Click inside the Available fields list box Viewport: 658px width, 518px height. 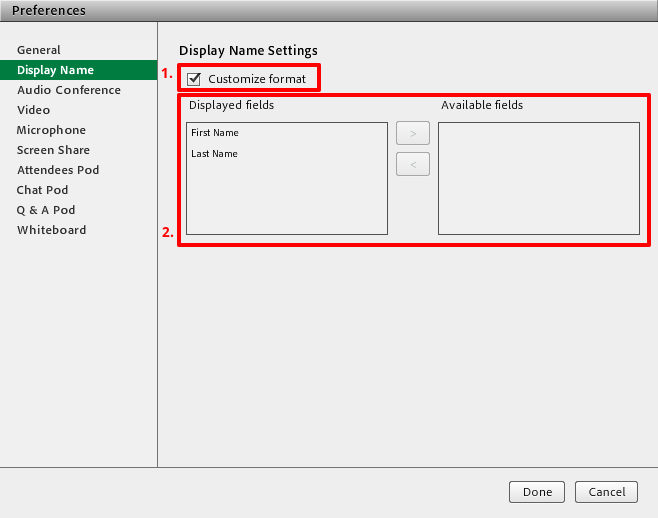coord(538,178)
